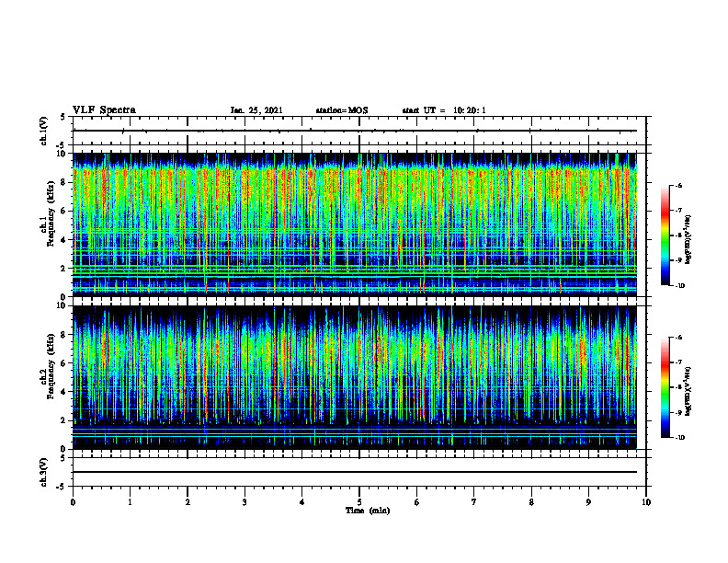The height and width of the screenshot is (563, 728).
Task: Select the date label "Jan. 25, 2021"
Action: 256,110
